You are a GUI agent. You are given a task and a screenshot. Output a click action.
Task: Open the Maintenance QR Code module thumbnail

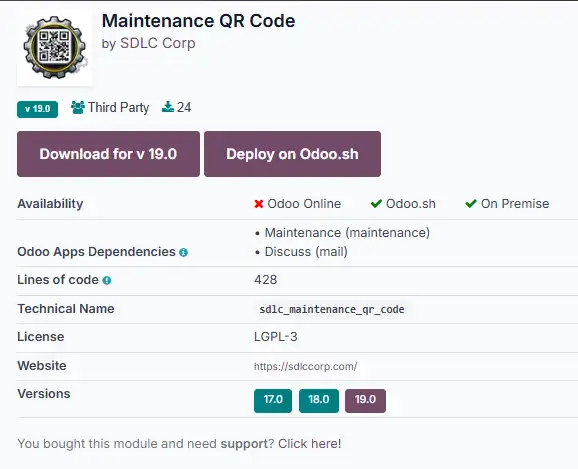coord(55,48)
